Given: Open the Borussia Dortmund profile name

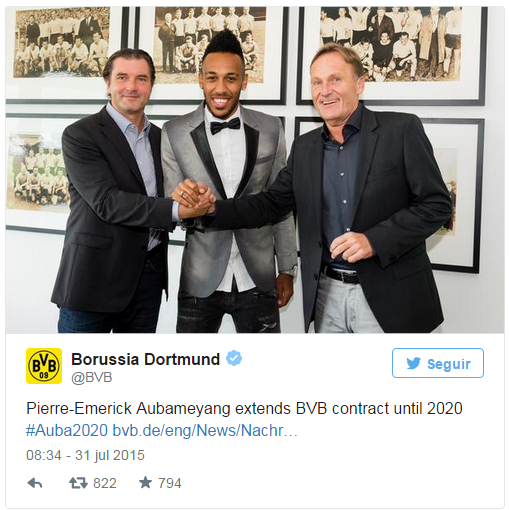Looking at the screenshot, I should tap(146, 359).
